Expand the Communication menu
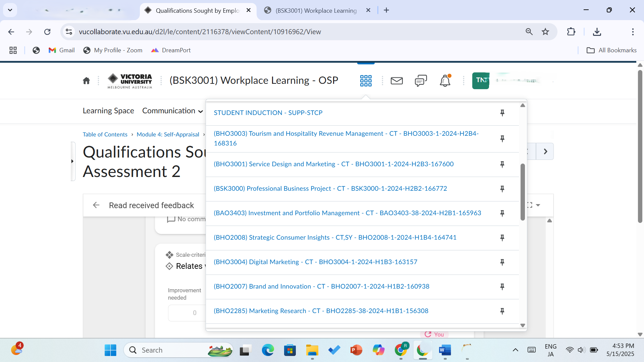This screenshot has width=644, height=362. pyautogui.click(x=172, y=111)
